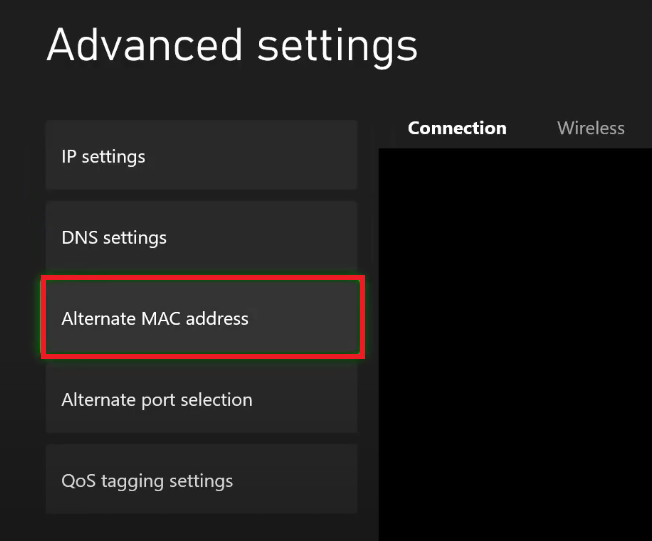This screenshot has width=652, height=541.
Task: Switch to the Connection tab
Action: coord(457,128)
